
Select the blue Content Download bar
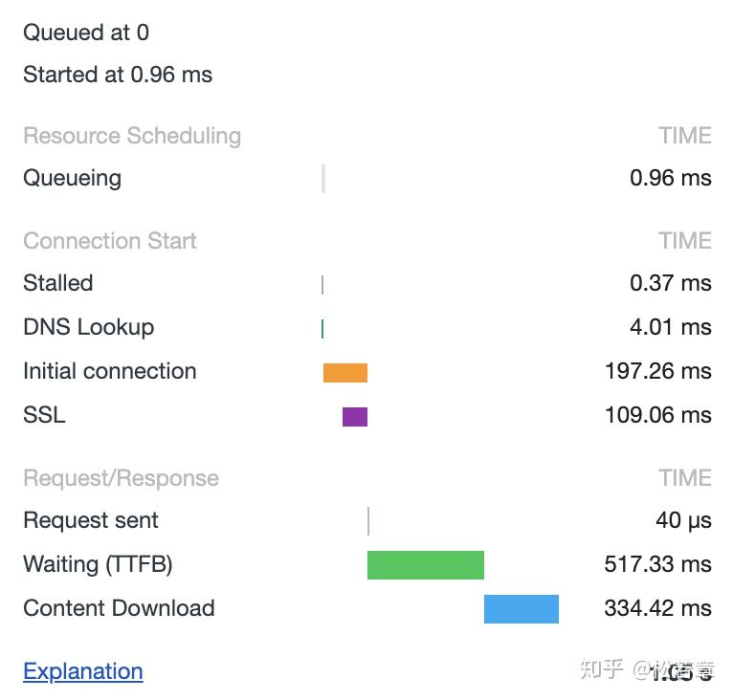[521, 609]
